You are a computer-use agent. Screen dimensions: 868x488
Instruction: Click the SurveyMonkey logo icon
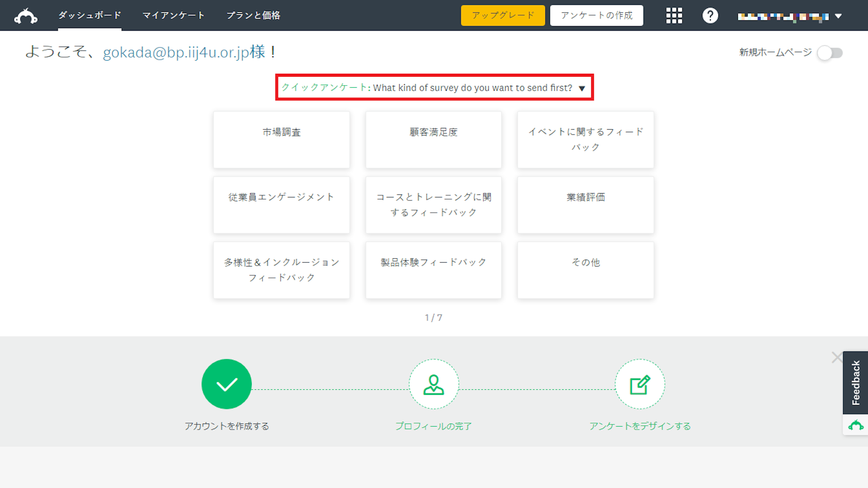click(x=26, y=16)
